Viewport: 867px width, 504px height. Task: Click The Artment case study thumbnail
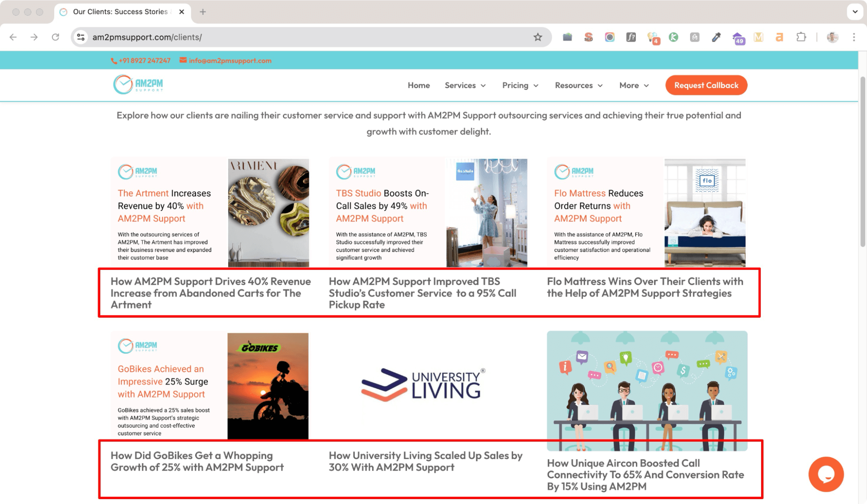(210, 213)
